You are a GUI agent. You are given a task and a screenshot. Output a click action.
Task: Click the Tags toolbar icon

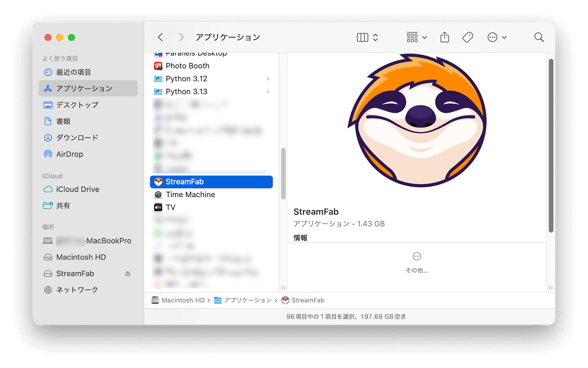(468, 37)
